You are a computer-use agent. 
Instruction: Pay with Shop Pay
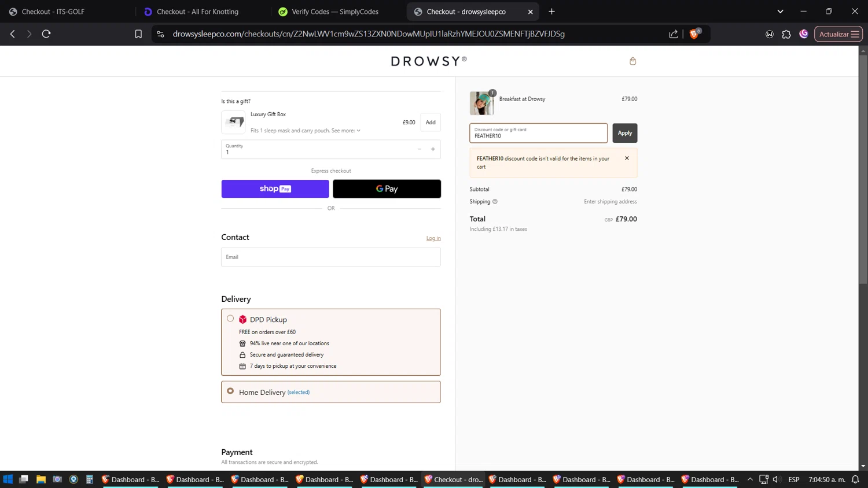pos(275,189)
